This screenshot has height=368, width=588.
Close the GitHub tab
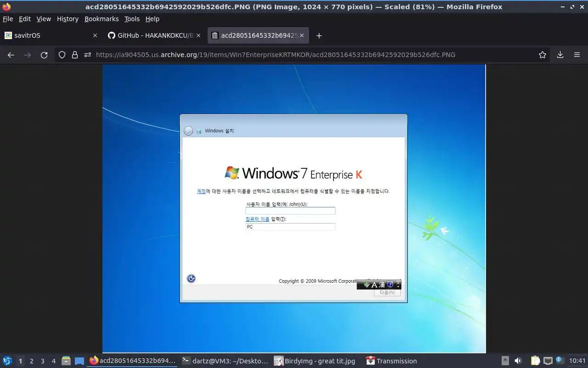pos(198,35)
